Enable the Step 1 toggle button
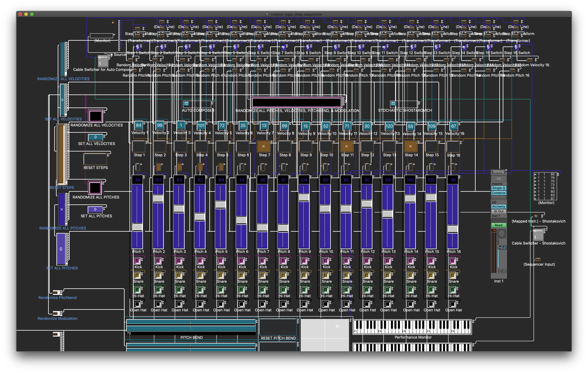Viewport: 588px width, 373px height. click(x=138, y=146)
